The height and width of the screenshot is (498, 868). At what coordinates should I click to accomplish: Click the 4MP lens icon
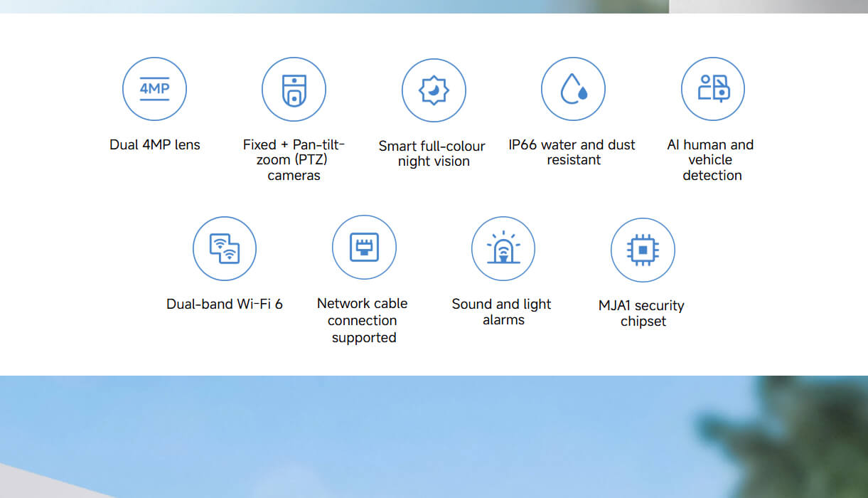point(154,89)
